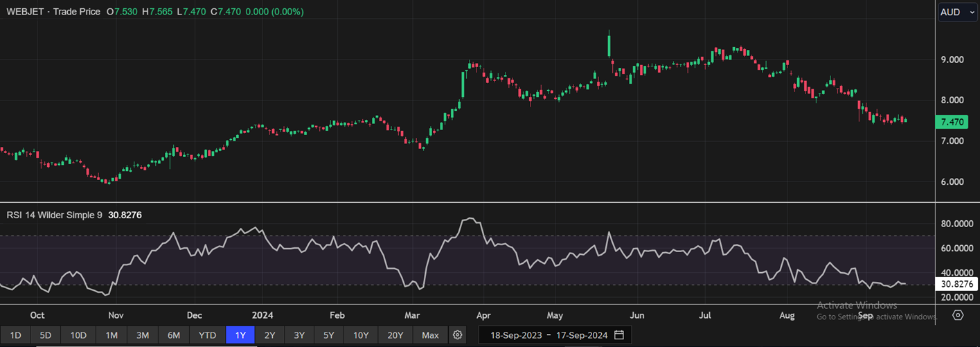This screenshot has width=980, height=347.
Task: Show year-to-date with YTD button
Action: (x=208, y=335)
